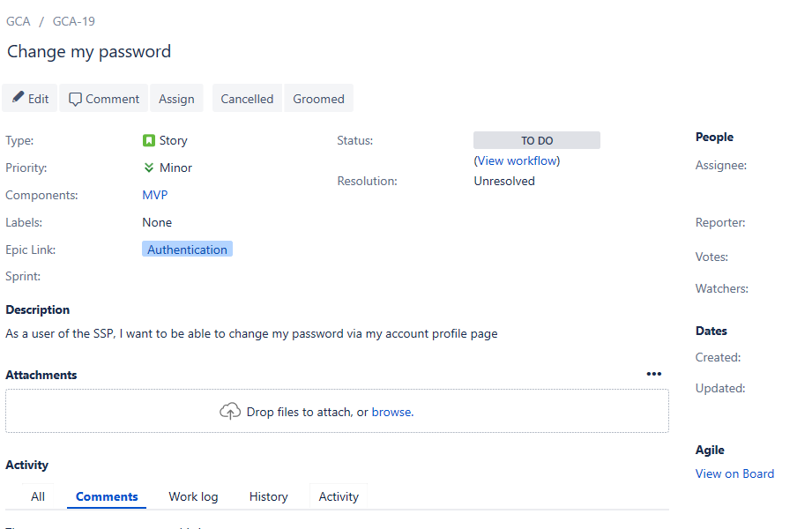Switch to the All activity tab

38,496
